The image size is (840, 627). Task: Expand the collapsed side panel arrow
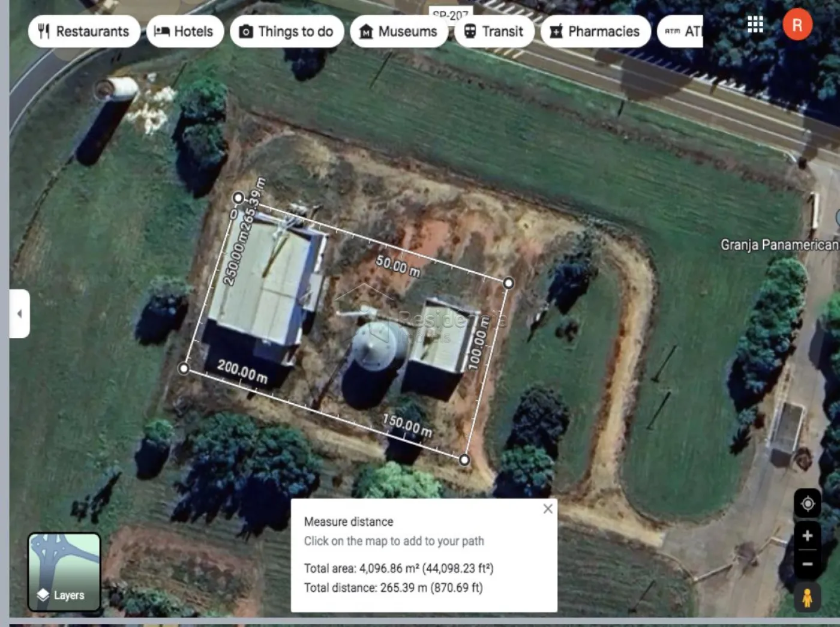point(19,314)
